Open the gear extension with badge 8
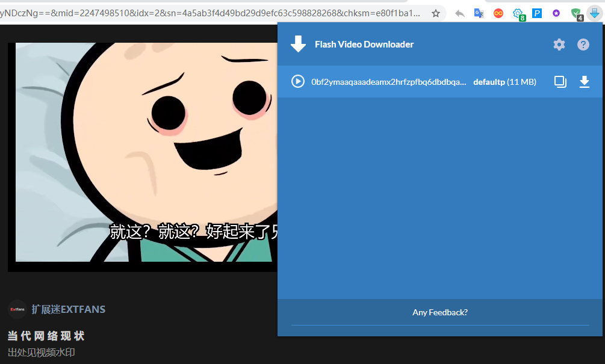This screenshot has width=605, height=364. point(518,14)
